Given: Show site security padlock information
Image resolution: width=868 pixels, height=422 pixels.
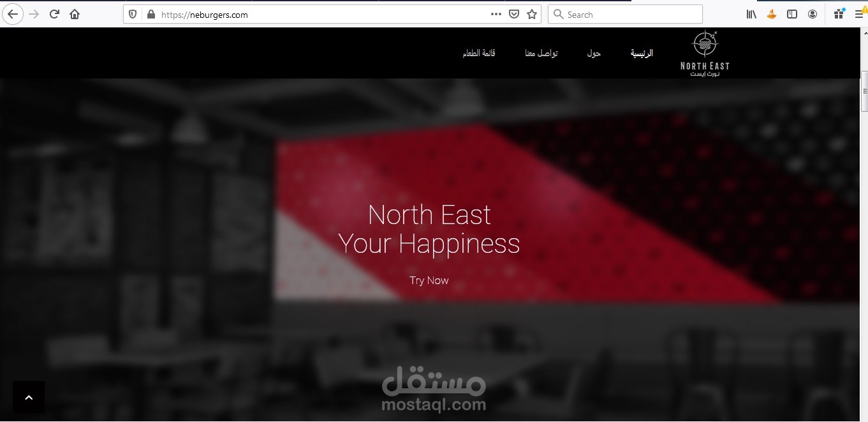Looking at the screenshot, I should coord(151,14).
